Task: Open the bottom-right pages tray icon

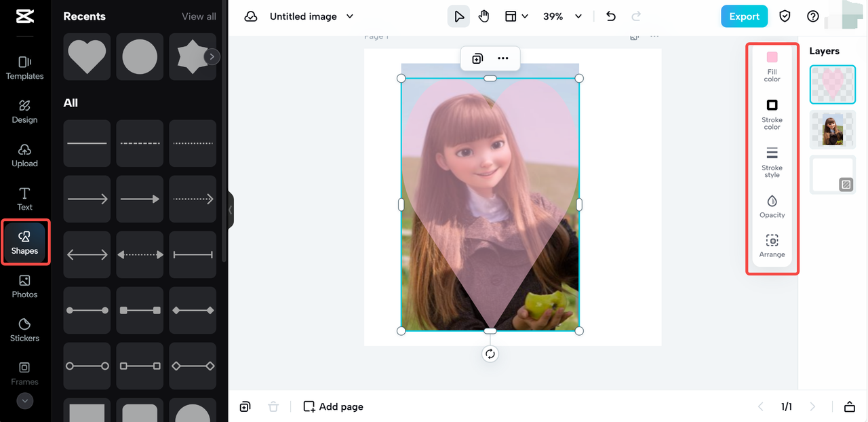Action: [850, 406]
